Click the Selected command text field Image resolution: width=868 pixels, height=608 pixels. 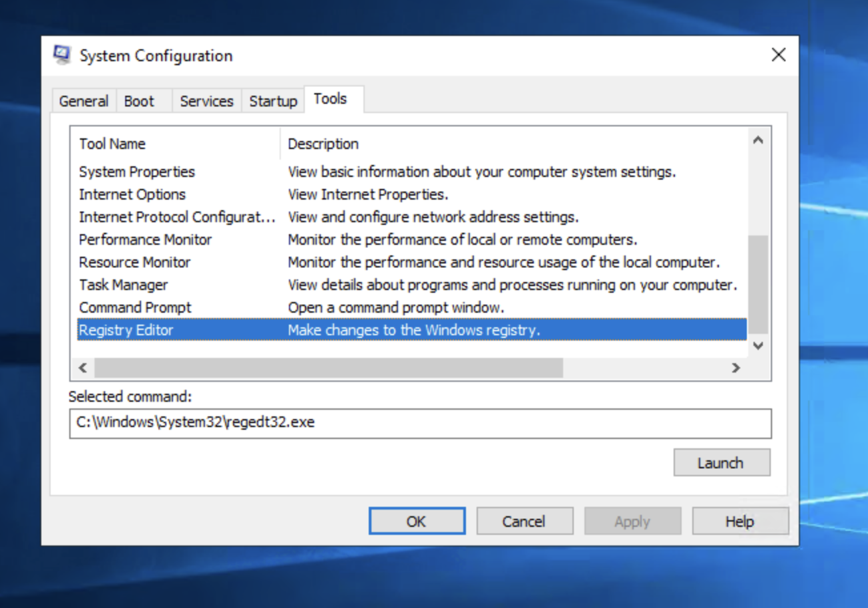(x=420, y=423)
